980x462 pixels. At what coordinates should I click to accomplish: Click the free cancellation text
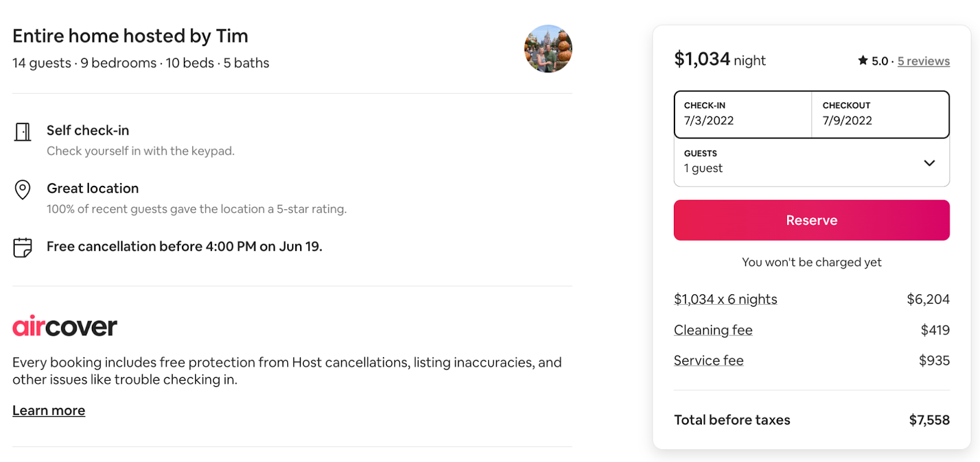pyautogui.click(x=184, y=247)
